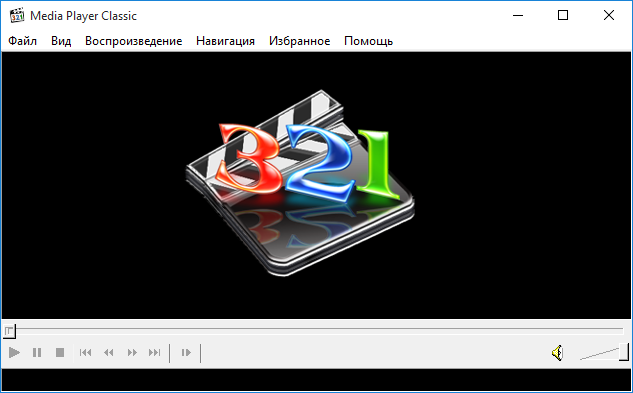
Task: Pause playback using the Pause icon
Action: 37,353
